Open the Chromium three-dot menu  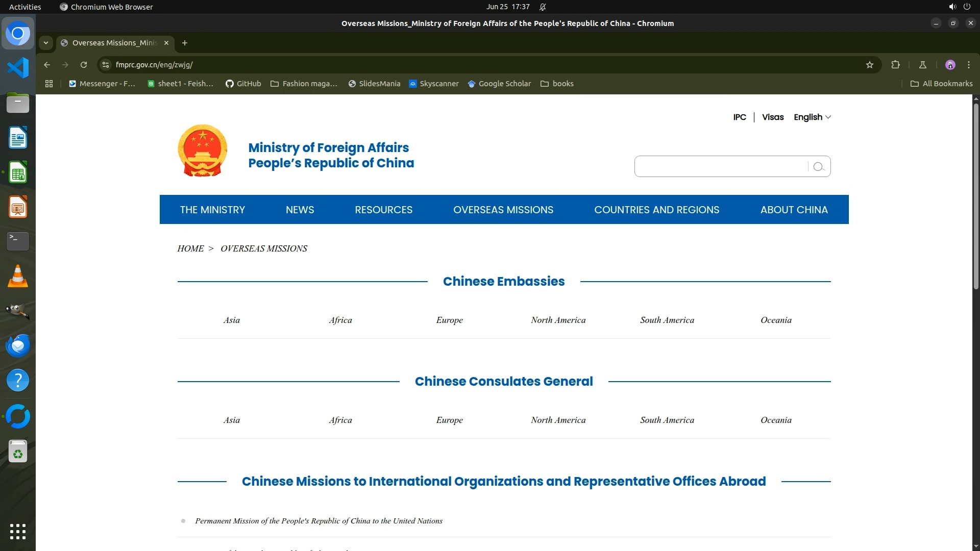tap(968, 65)
